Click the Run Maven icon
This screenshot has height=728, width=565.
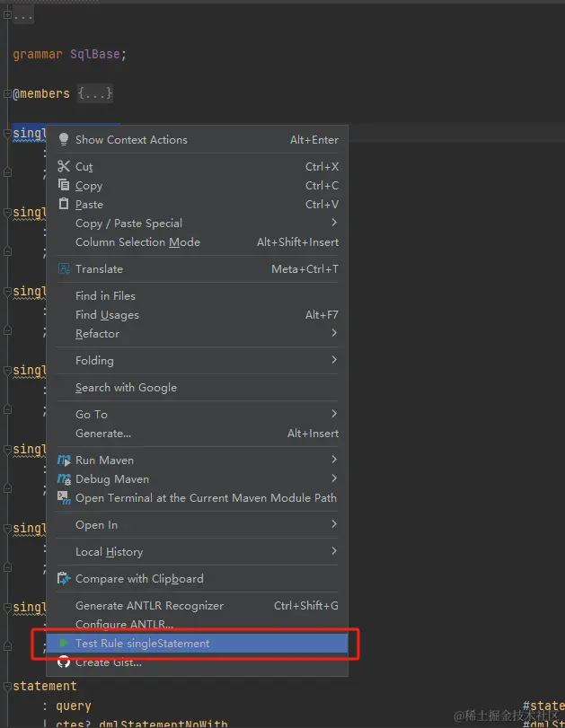click(64, 460)
